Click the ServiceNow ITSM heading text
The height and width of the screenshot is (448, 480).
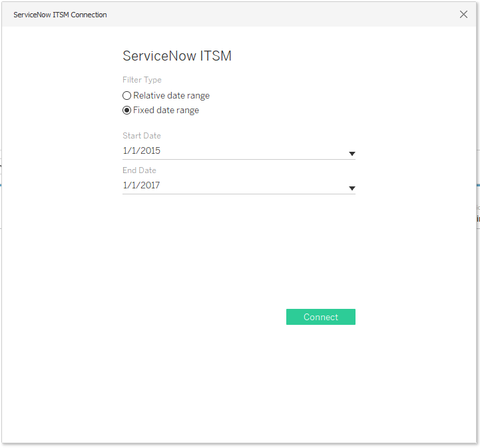click(x=177, y=56)
